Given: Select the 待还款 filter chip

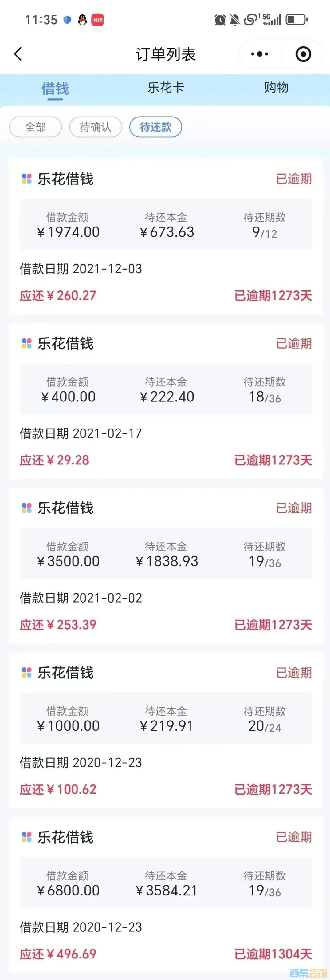Looking at the screenshot, I should (x=155, y=127).
